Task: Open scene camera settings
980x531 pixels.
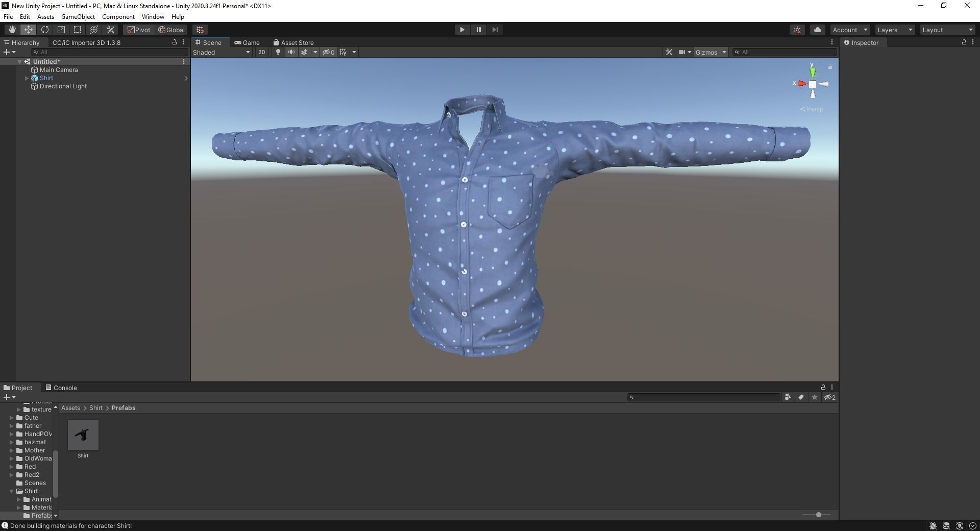Action: click(681, 52)
